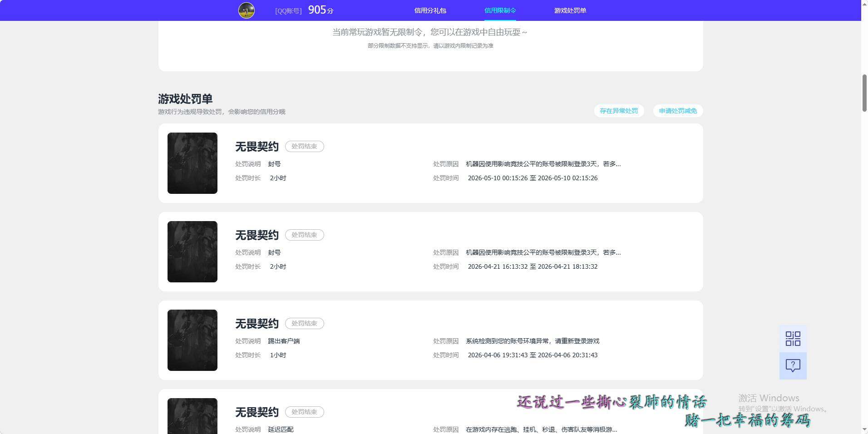Select 无畏契约 title on 延迟匹配 record

coord(257,412)
